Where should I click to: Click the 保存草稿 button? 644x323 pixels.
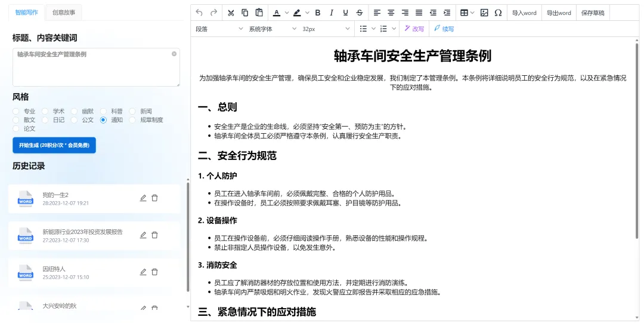tap(593, 13)
